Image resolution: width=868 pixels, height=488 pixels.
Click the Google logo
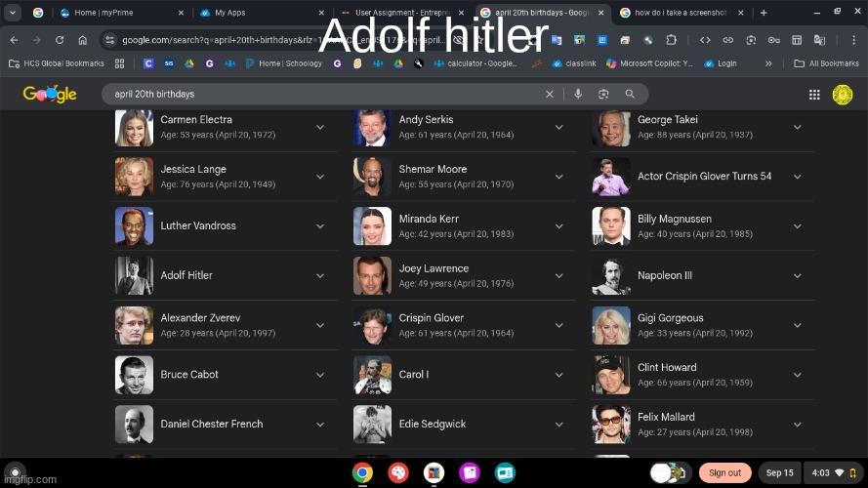tap(50, 94)
